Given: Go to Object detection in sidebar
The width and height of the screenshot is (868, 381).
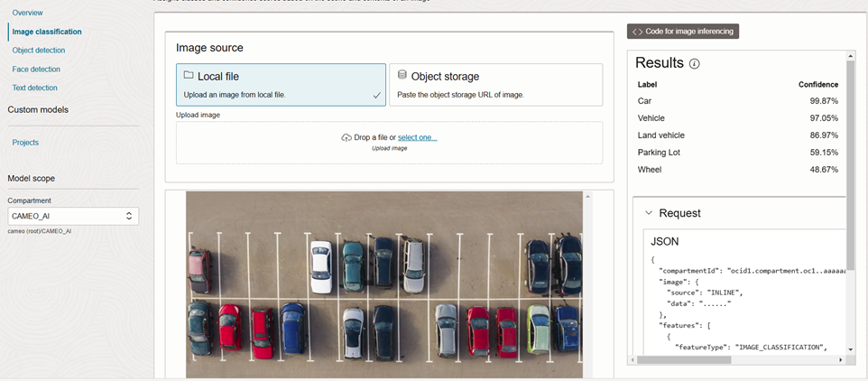Looking at the screenshot, I should click(x=38, y=51).
